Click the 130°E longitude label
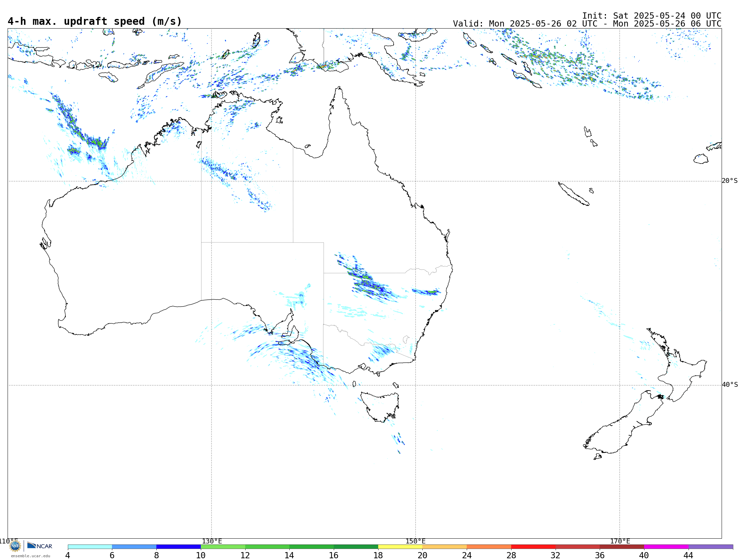The image size is (744, 560). click(212, 541)
